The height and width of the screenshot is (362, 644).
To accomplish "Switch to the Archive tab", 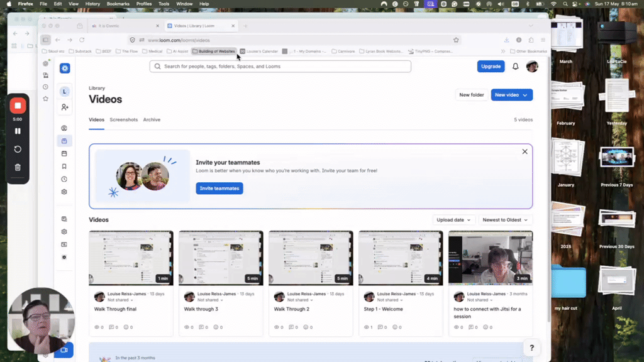I will 152,120.
